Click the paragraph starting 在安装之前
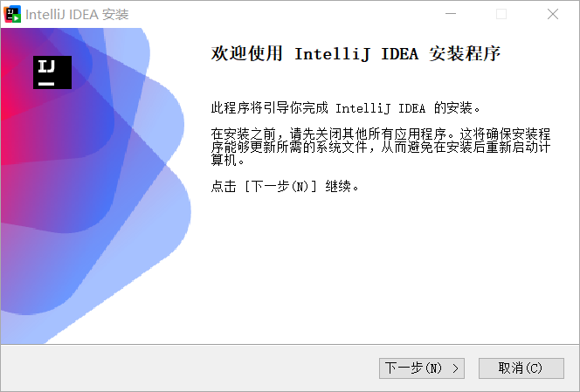 coord(381,147)
